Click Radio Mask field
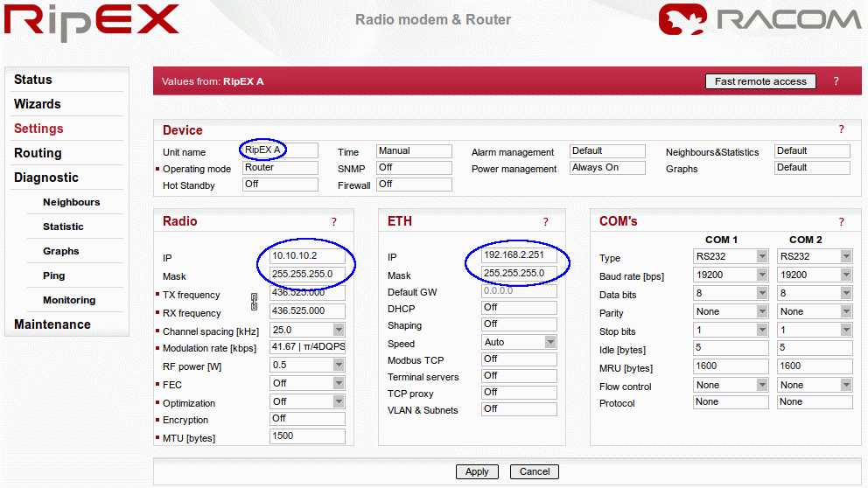This screenshot has height=488, width=868. click(307, 274)
